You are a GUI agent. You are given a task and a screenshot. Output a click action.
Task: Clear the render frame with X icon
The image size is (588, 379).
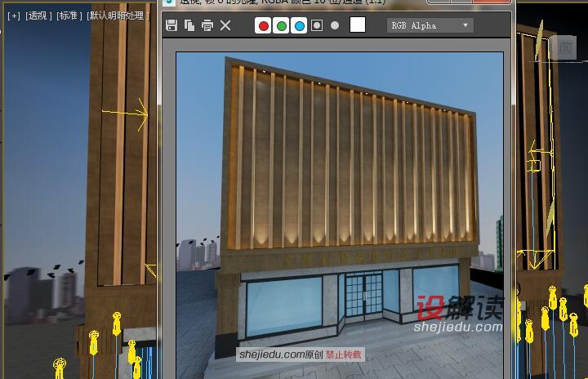pos(225,25)
